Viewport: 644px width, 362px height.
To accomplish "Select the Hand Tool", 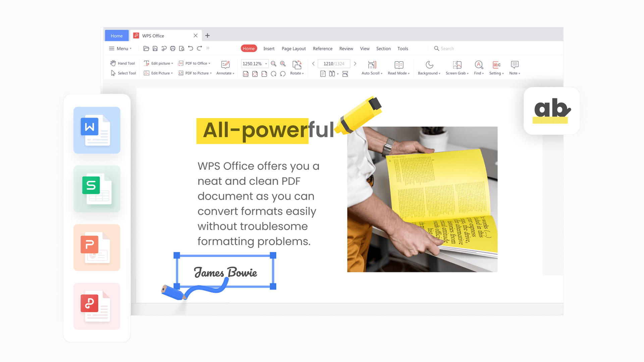I will click(123, 63).
